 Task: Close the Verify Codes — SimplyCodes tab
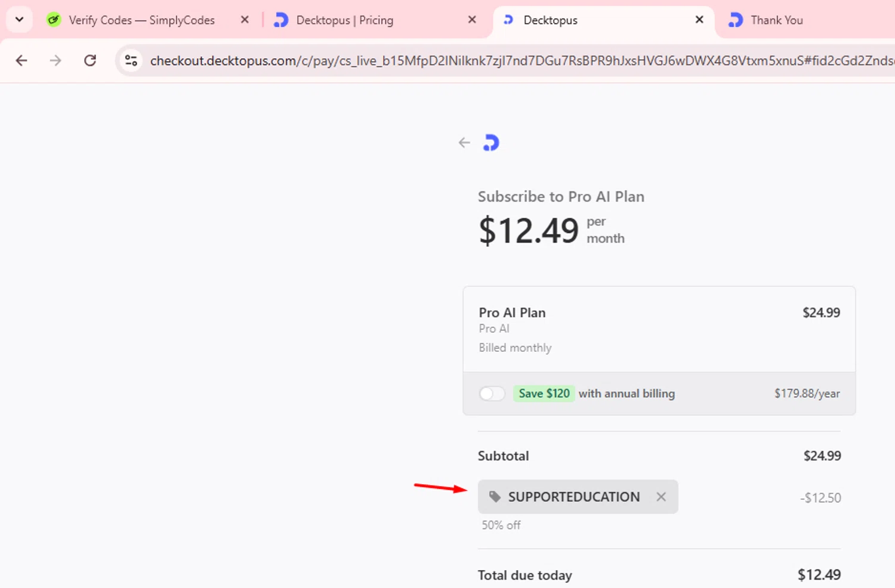245,20
